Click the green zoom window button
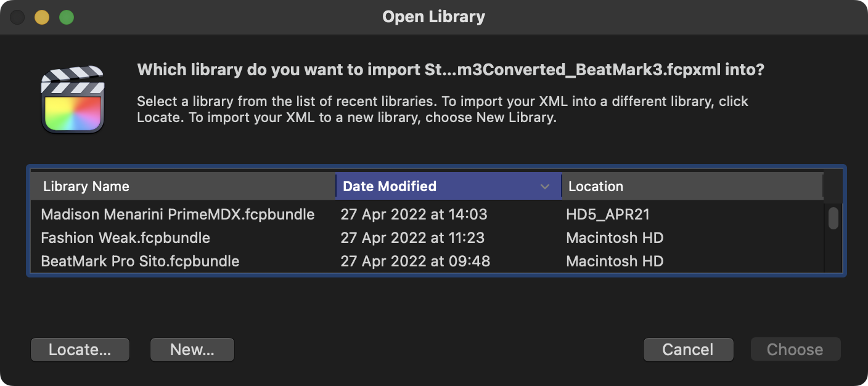The height and width of the screenshot is (386, 868). pyautogui.click(x=67, y=17)
